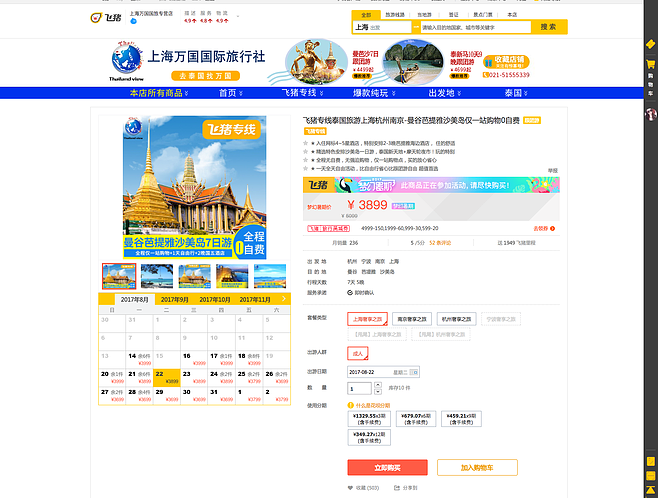Click the 去泰国找万国 orange banner button
The image size is (658, 498).
[x=206, y=76]
